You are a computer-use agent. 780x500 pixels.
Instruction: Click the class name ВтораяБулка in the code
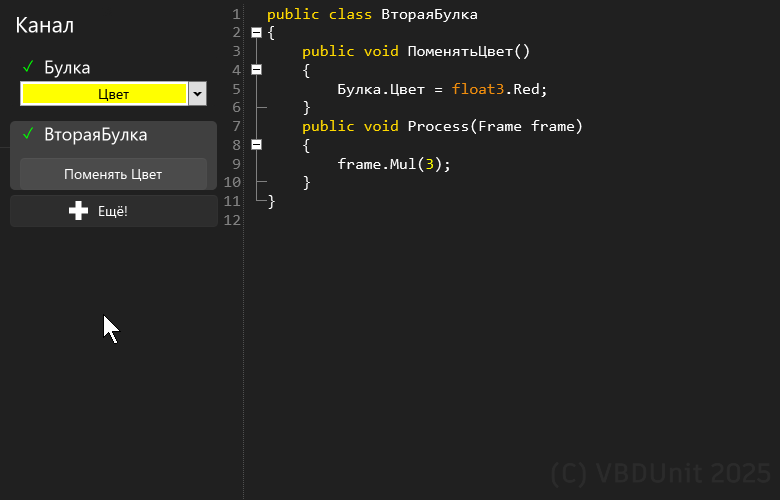[429, 14]
